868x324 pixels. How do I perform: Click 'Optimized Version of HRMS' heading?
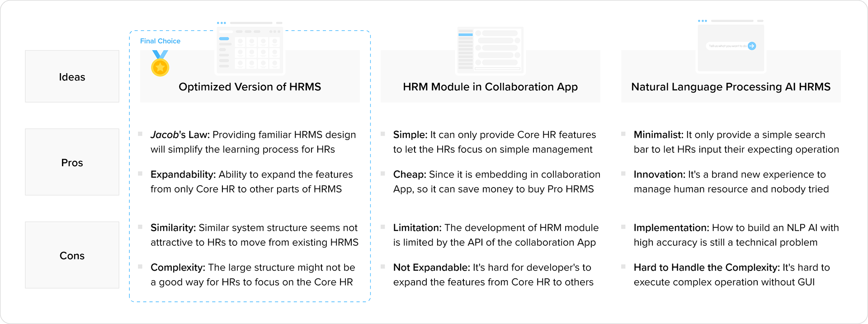250,87
